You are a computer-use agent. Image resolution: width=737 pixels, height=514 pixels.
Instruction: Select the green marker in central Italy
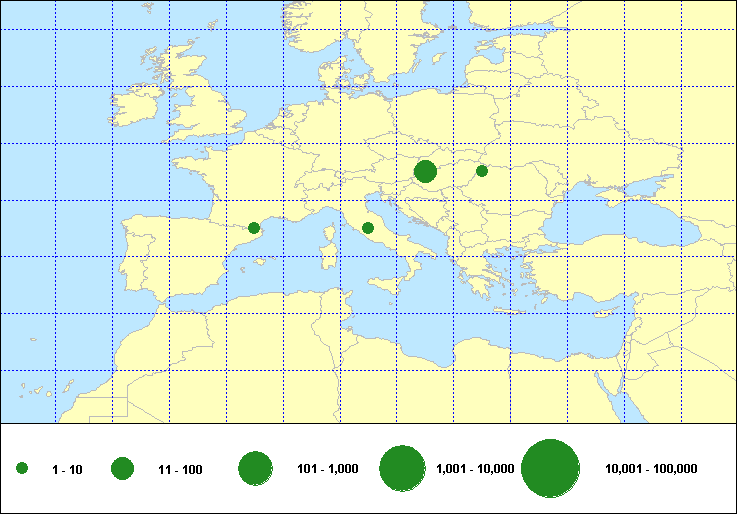click(368, 228)
